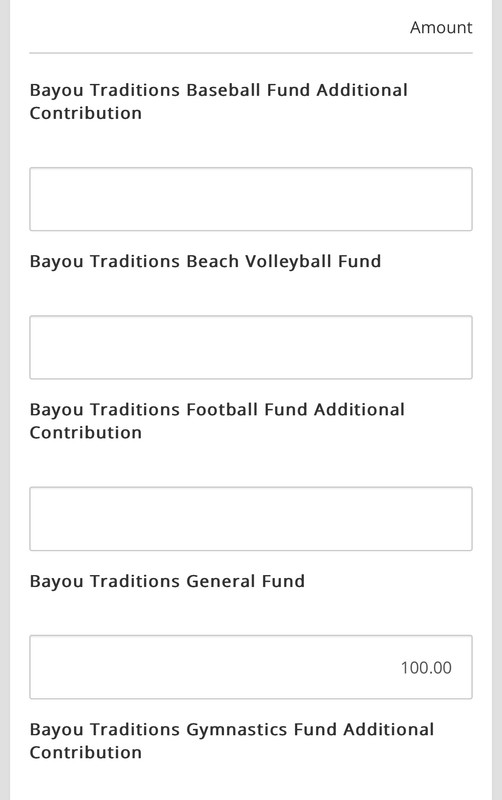Click the word Contribution under Football Fund
This screenshot has height=800, width=502.
tap(86, 433)
